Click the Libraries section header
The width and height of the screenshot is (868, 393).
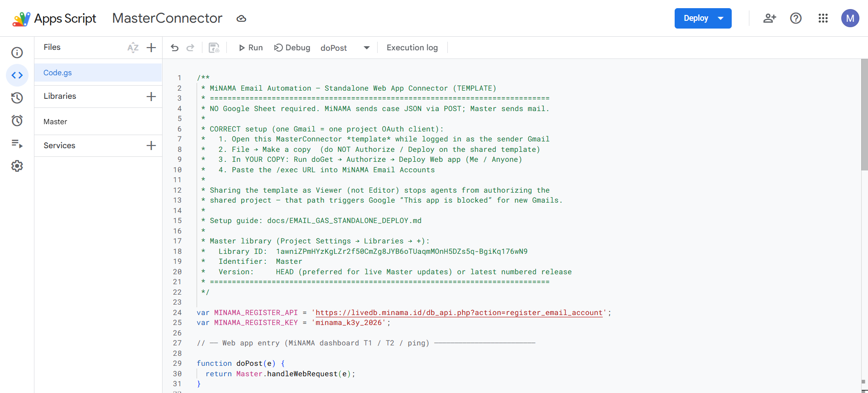(60, 96)
